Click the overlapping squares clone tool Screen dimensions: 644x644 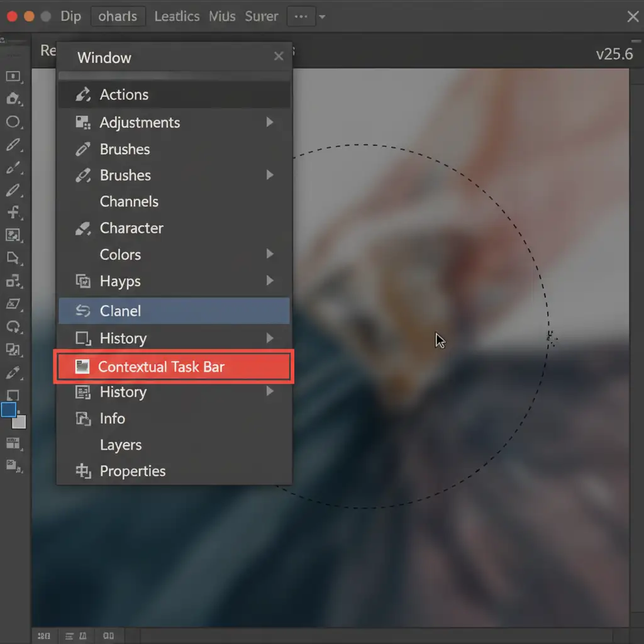[13, 350]
